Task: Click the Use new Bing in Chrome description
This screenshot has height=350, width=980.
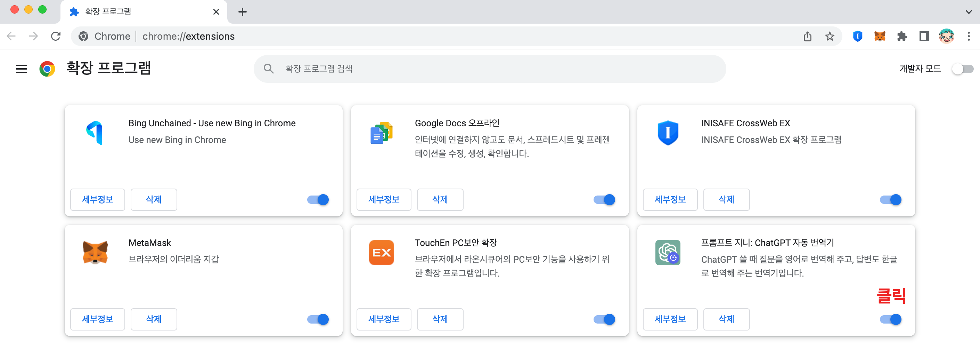Action: click(x=177, y=140)
